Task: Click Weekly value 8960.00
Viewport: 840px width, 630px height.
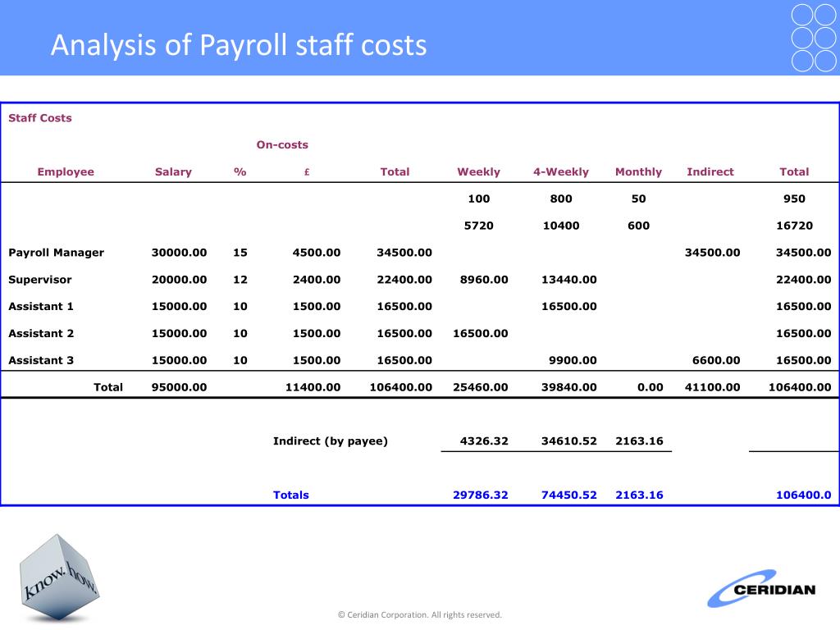Action: click(x=484, y=280)
